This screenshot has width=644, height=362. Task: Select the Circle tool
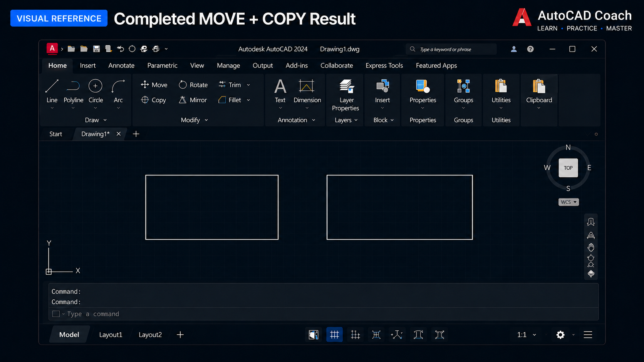pos(96,92)
